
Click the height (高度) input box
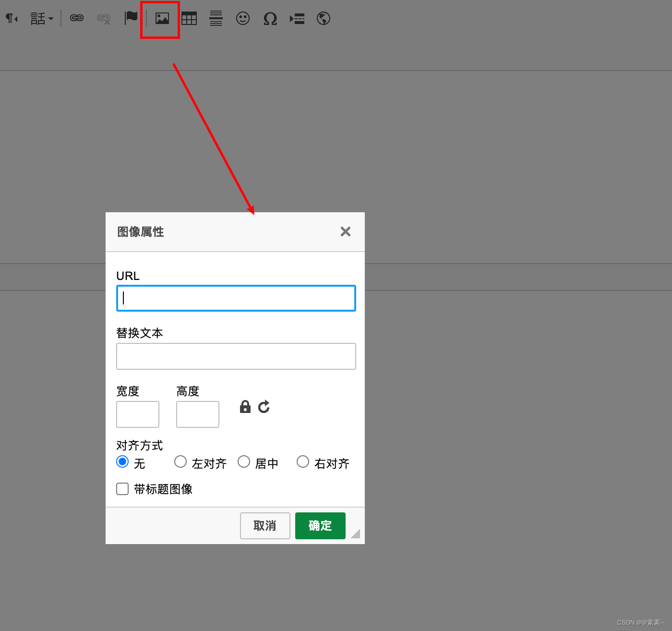198,414
